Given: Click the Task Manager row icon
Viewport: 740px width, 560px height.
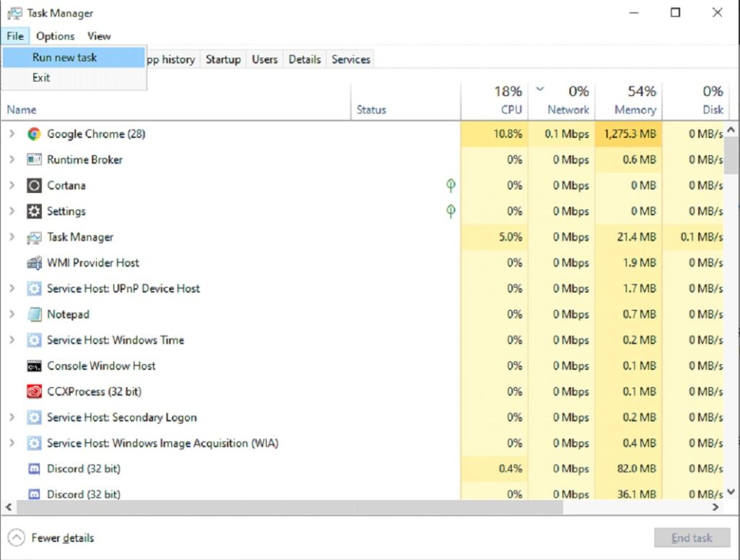Looking at the screenshot, I should click(34, 237).
